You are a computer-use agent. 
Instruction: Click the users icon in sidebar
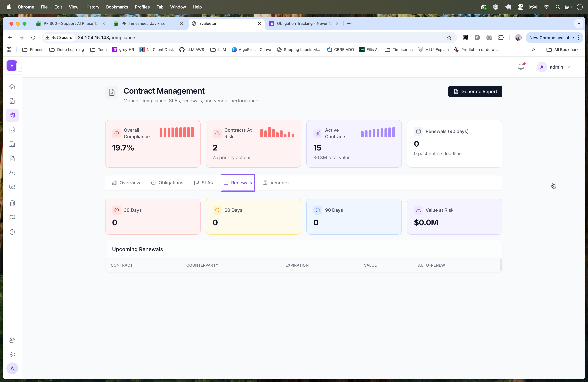point(12,340)
